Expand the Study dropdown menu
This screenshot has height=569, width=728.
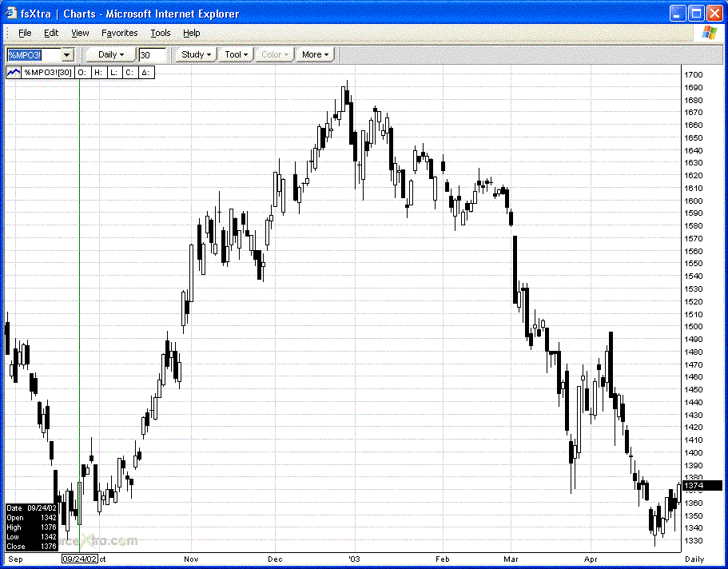[196, 55]
